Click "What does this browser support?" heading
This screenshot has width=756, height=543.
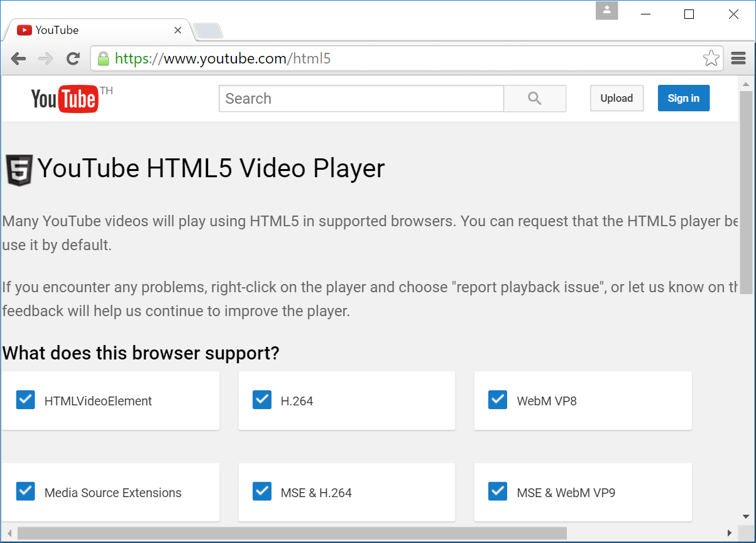pyautogui.click(x=141, y=353)
